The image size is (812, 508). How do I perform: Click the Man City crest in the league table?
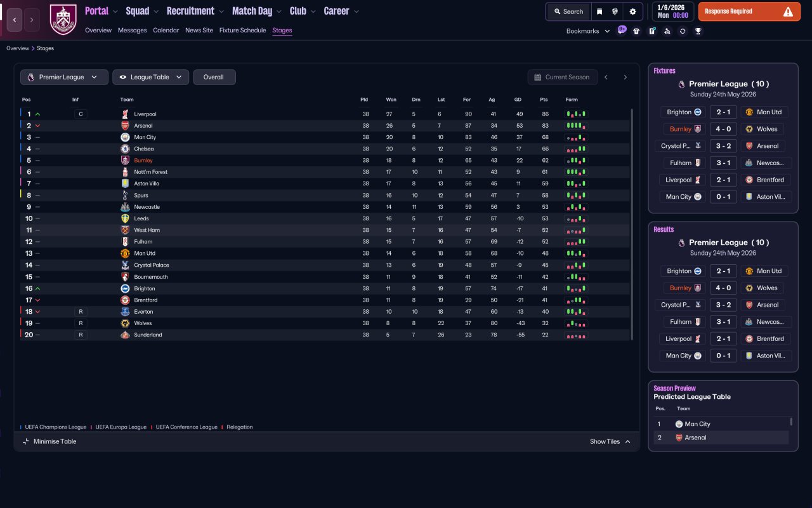(125, 137)
